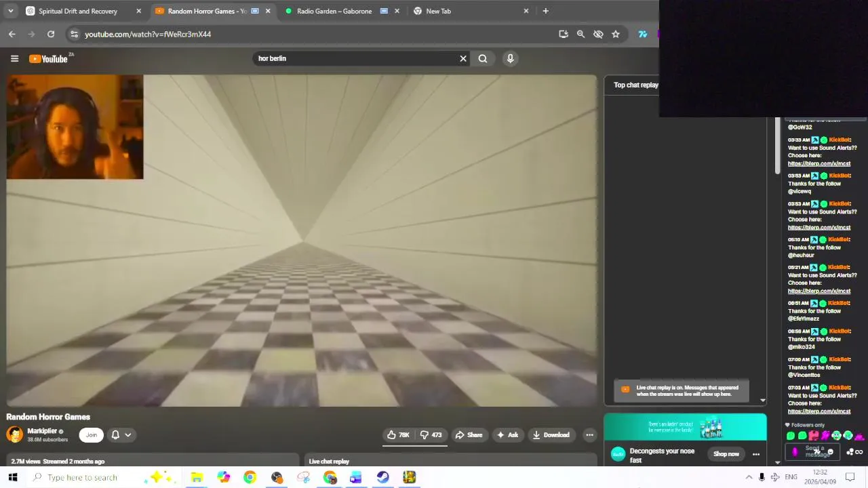
Task: Click the YouTube search magnifier button
Action: point(483,58)
